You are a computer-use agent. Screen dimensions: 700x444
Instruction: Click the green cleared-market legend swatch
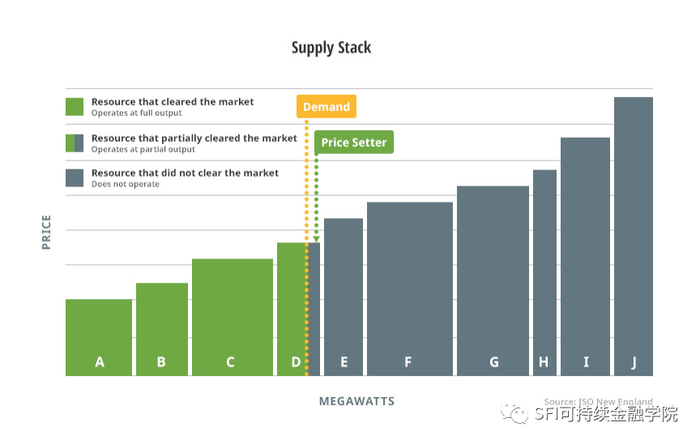[x=74, y=107]
